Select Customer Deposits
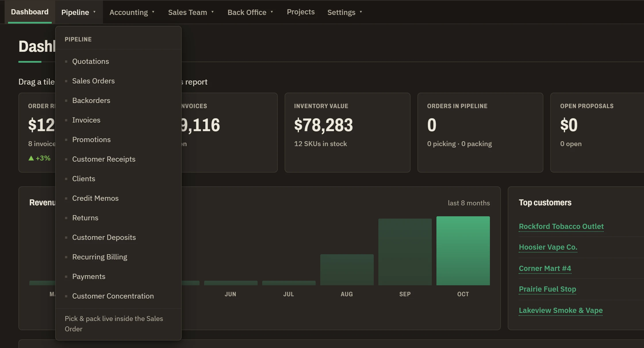The width and height of the screenshot is (644, 348). pos(118,237)
